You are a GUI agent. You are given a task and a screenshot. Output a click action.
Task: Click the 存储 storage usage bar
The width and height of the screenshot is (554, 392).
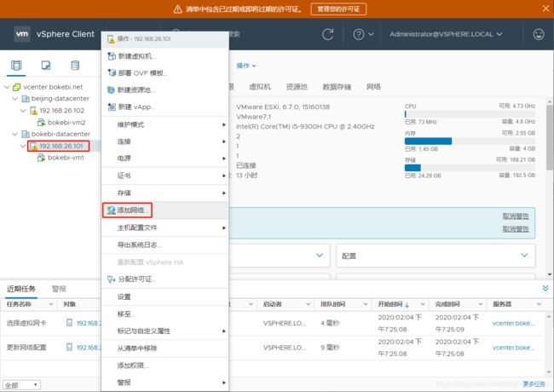click(470, 168)
